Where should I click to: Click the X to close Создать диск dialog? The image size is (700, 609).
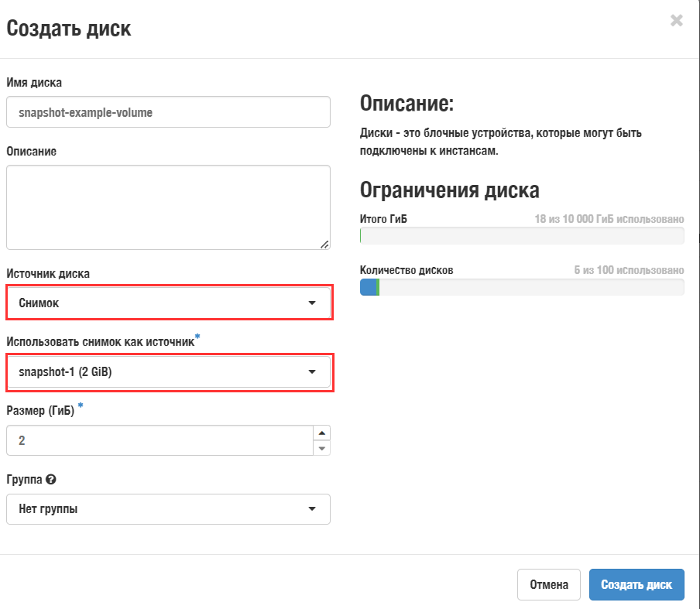[676, 22]
